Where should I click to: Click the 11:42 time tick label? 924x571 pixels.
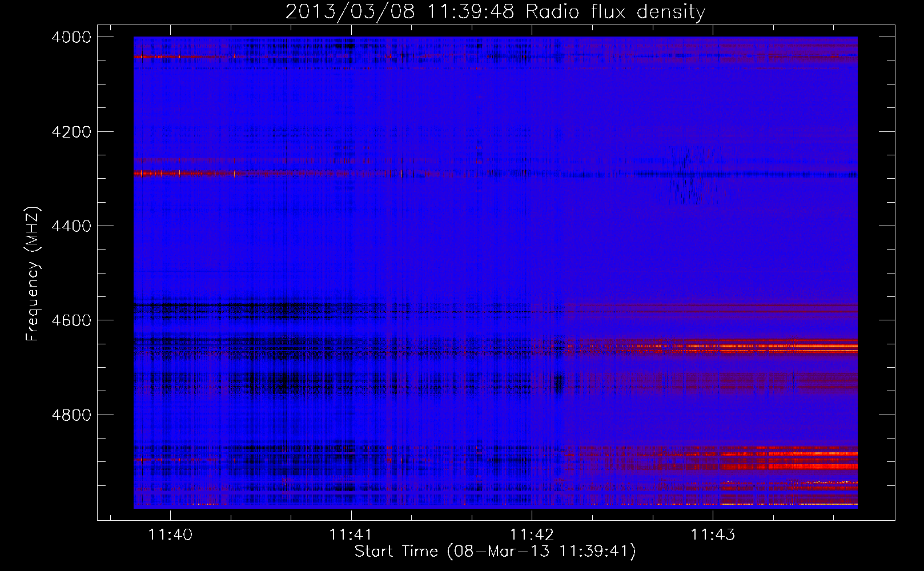532,534
